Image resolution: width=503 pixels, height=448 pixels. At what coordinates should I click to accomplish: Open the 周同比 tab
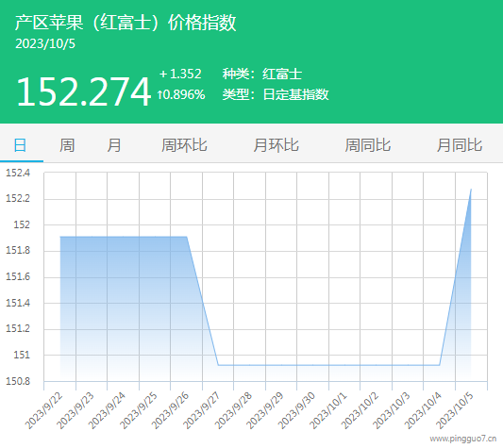(x=368, y=145)
